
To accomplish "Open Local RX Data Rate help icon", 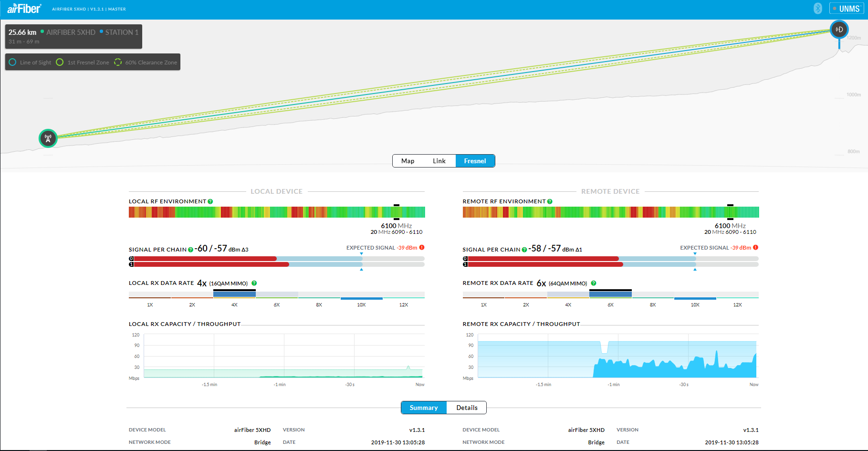I will click(x=254, y=283).
